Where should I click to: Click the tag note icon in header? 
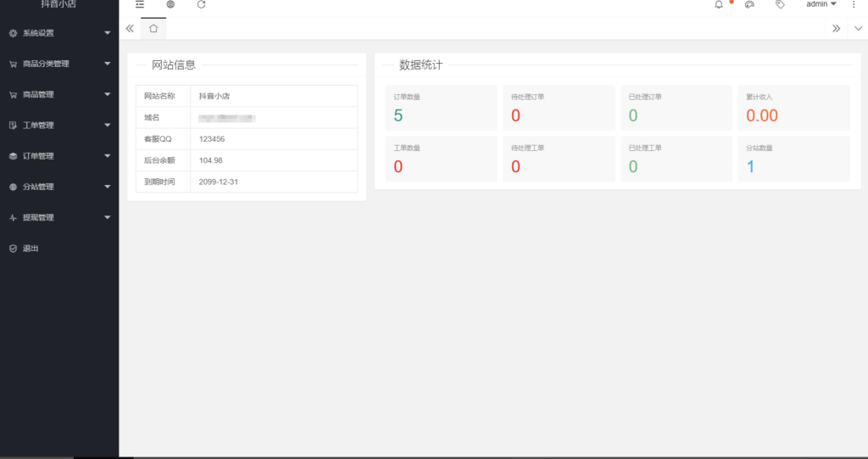[x=780, y=4]
